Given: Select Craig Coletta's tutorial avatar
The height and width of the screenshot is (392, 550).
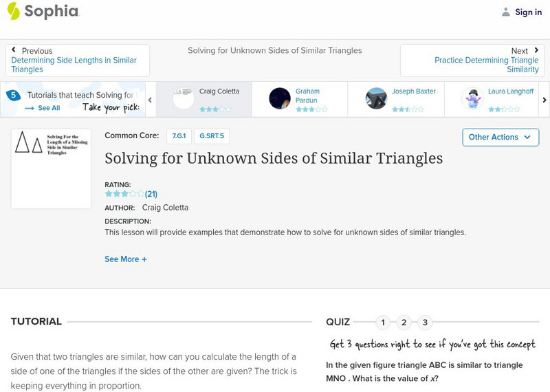Looking at the screenshot, I should (x=184, y=98).
